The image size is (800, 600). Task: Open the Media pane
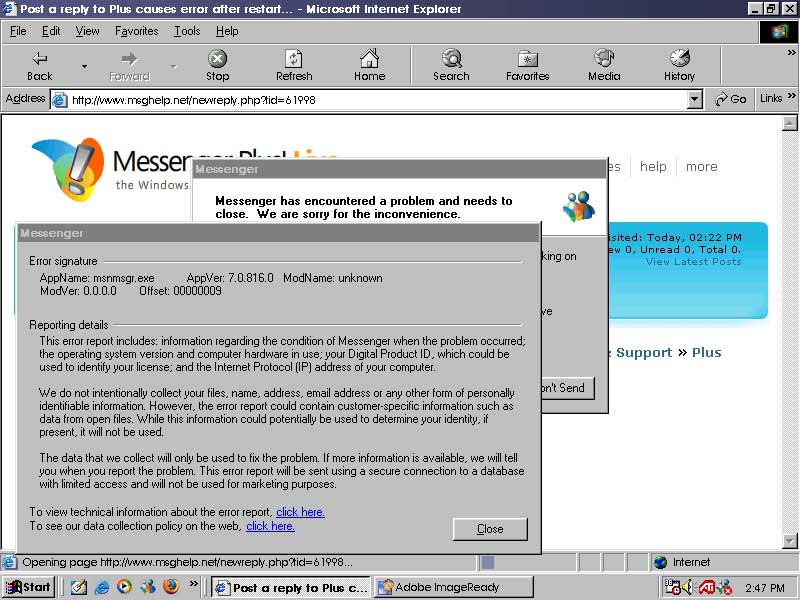pos(604,65)
